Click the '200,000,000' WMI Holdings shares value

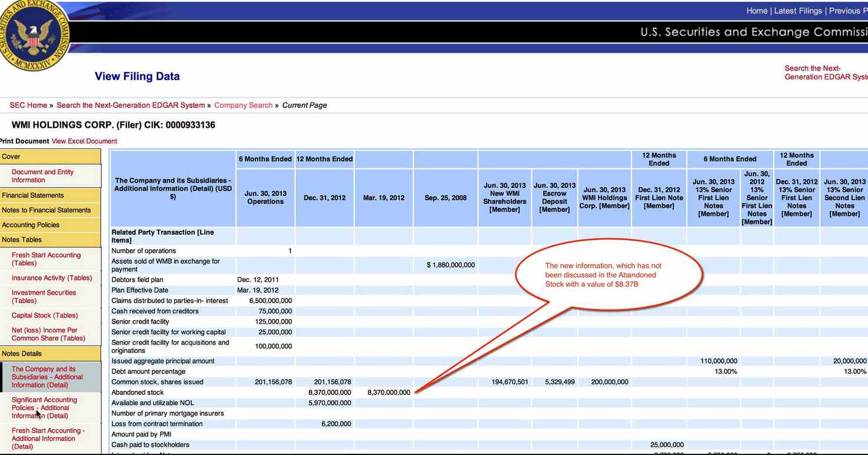610,382
